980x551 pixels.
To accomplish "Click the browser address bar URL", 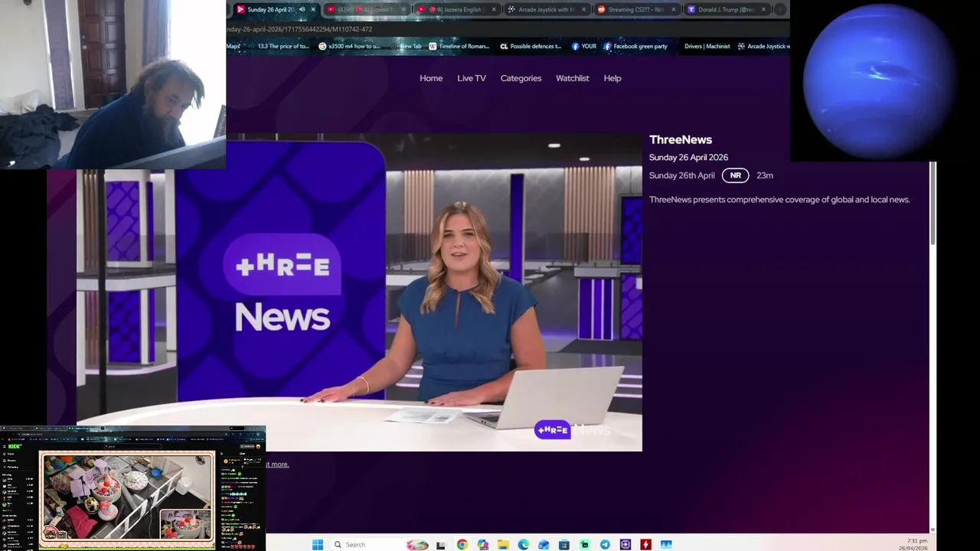I will pos(299,29).
